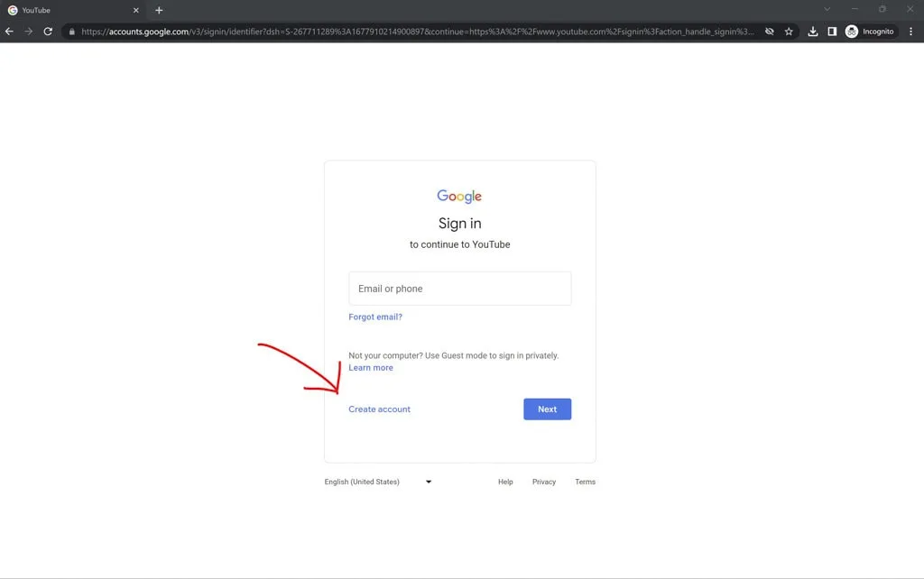Viewport: 924px width, 579px height.
Task: Reload the page with the refresh icon
Action: tap(48, 31)
